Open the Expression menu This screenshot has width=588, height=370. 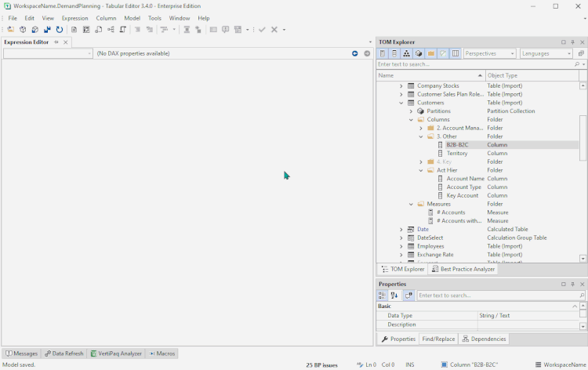[75, 18]
